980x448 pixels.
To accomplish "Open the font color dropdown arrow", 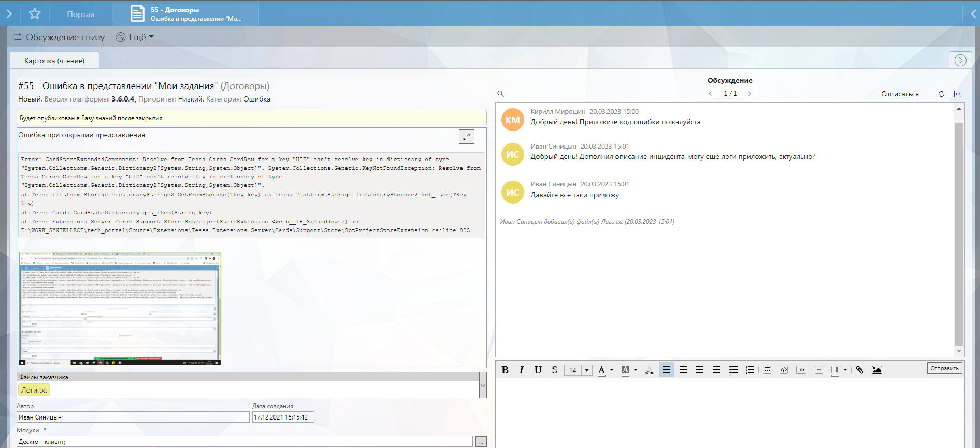I will pos(612,370).
